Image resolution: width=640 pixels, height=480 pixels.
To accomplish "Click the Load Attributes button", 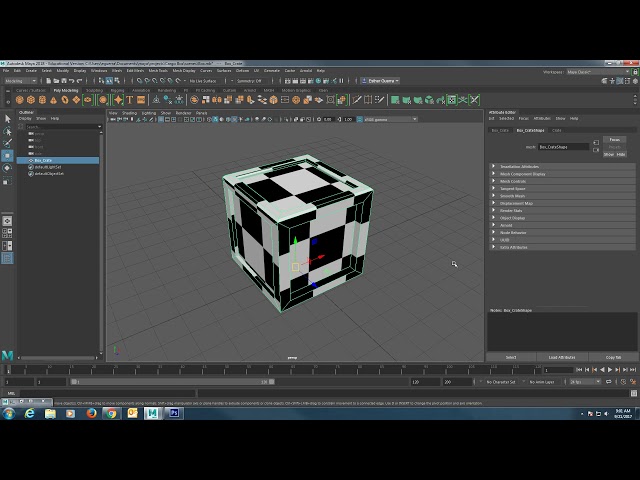I will (562, 358).
